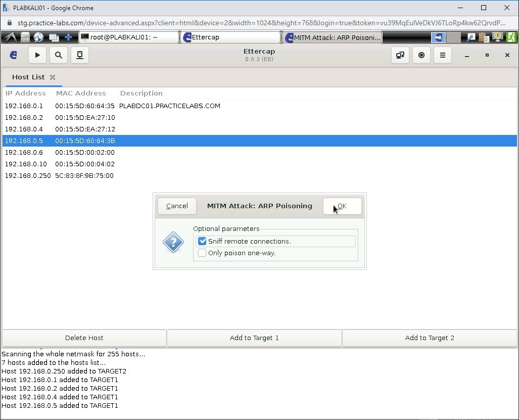Launch the file manager icon in taskbar
The width and height of the screenshot is (519, 420).
[25, 36]
